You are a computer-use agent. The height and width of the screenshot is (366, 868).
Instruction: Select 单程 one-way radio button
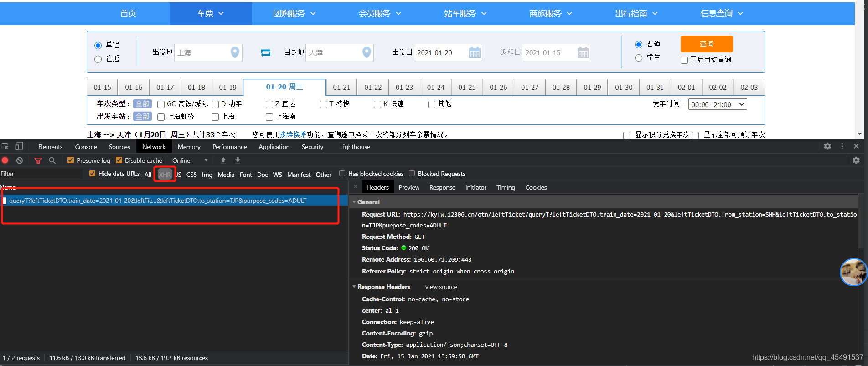click(98, 45)
